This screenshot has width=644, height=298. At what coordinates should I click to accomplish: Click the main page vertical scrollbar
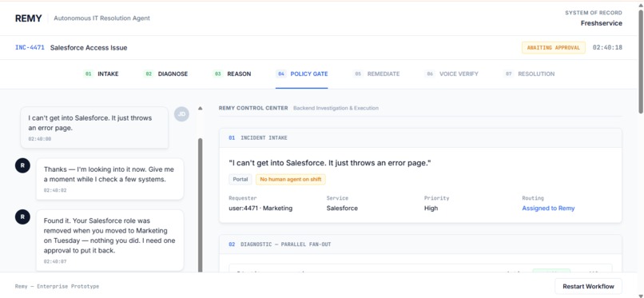[x=640, y=62]
